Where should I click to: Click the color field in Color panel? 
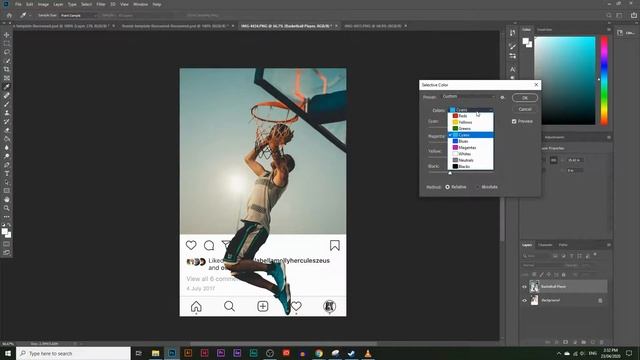tap(565, 80)
